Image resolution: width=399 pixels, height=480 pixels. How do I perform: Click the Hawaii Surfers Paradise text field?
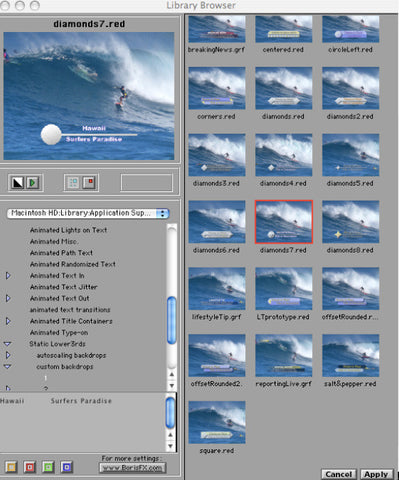tap(82, 423)
